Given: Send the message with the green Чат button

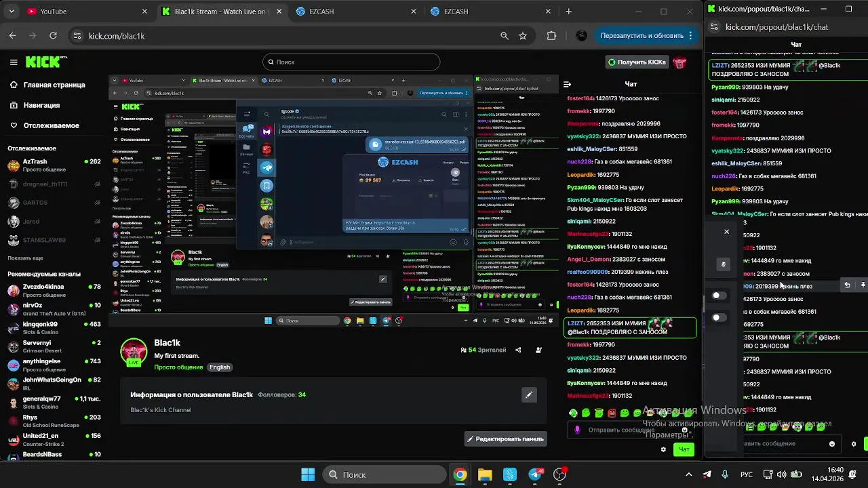Looking at the screenshot, I should tap(684, 449).
